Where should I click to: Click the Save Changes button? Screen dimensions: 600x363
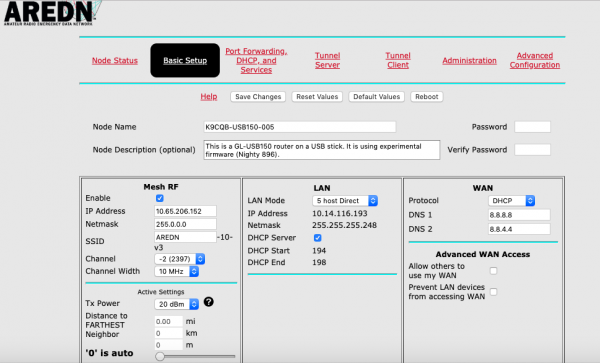tap(258, 97)
